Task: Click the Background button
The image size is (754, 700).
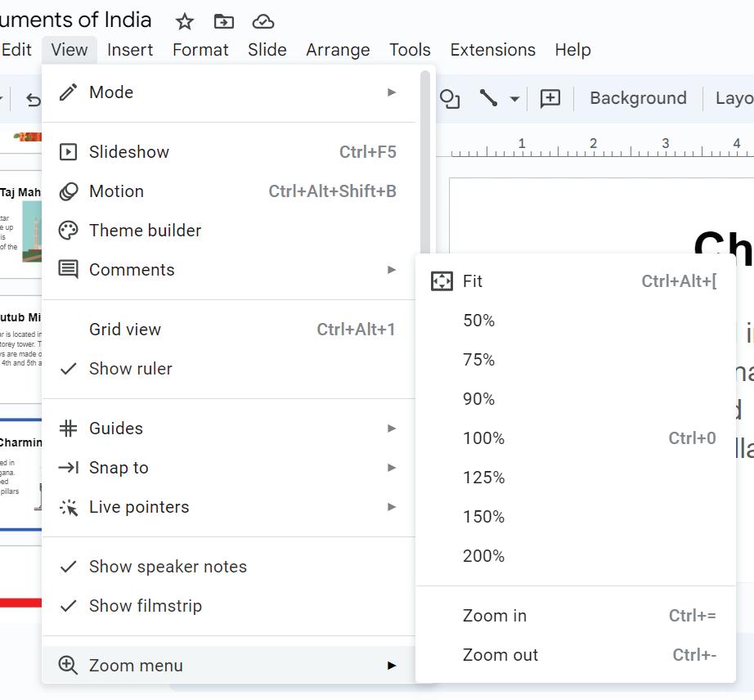Action: [638, 98]
